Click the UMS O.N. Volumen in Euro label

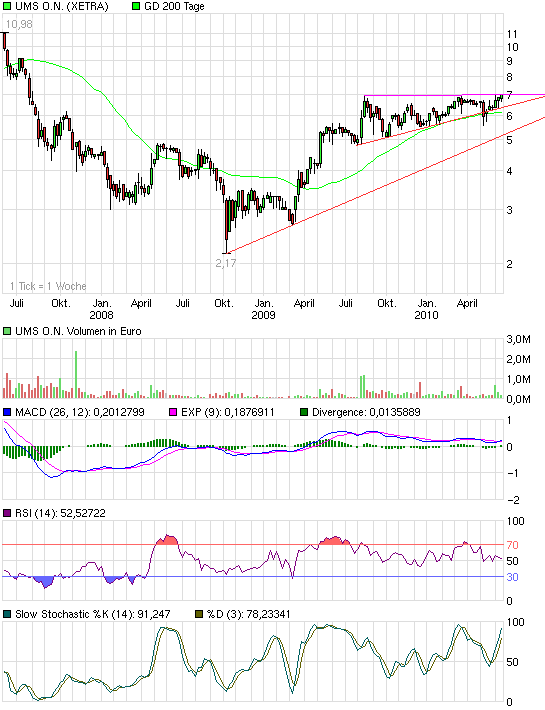(78, 331)
